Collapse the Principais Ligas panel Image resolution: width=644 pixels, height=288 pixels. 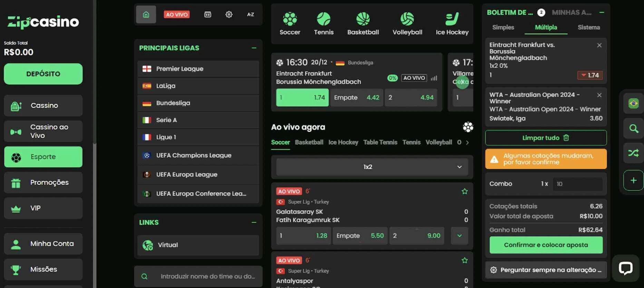point(254,48)
